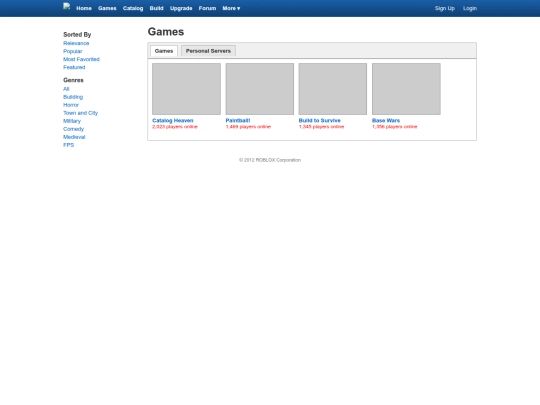This screenshot has height=405, width=540.
Task: Switch to the Games tab
Action: [x=164, y=51]
